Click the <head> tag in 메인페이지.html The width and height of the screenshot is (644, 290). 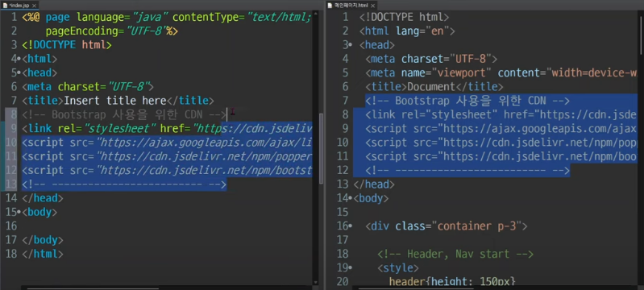point(377,45)
